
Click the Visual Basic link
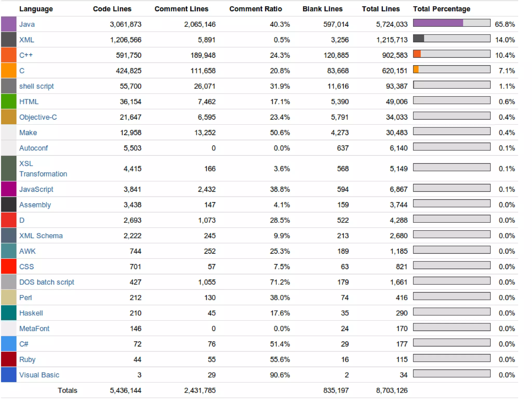(x=39, y=375)
